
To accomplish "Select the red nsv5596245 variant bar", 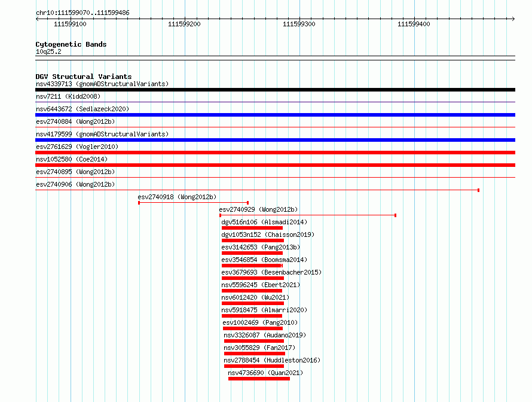I will (252, 291).
